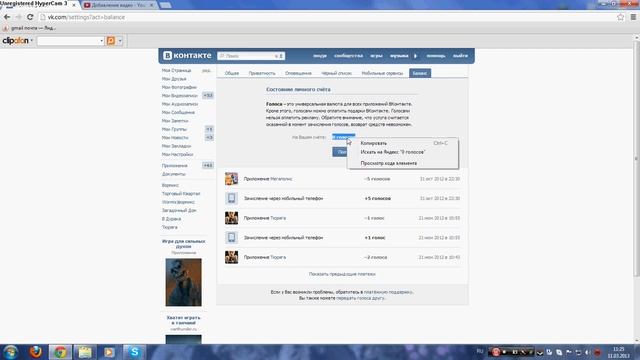Viewport: 640px width, 360px height.
Task: Click the Тюряга icon in the −1 голос row
Action: [x=231, y=218]
